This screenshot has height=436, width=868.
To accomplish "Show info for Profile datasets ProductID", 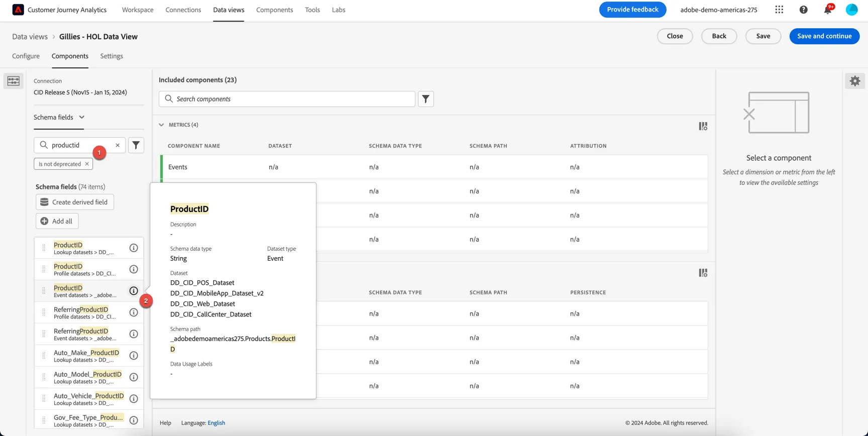I will click(134, 269).
